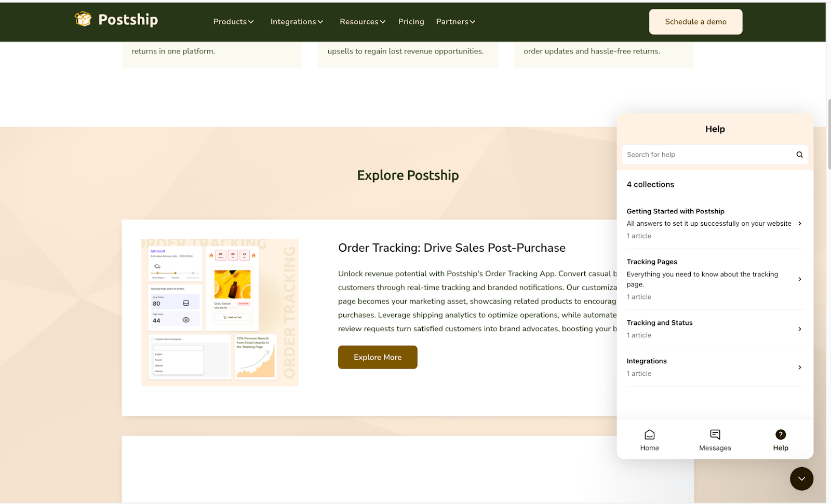
Task: Click the Help panel title
Action: 715,129
